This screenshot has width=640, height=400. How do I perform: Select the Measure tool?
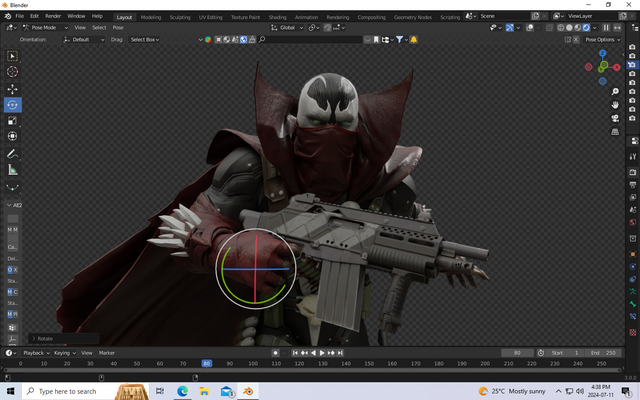click(x=13, y=170)
